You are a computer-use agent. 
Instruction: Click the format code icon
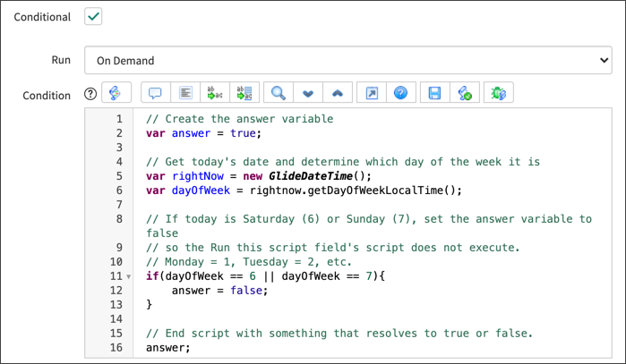pos(185,93)
